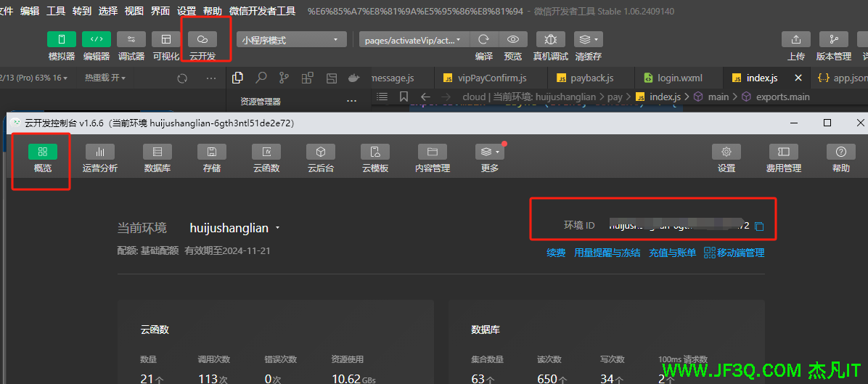
Task: Expand the 热重载 开 hot reload dropdown
Action: pyautogui.click(x=105, y=78)
